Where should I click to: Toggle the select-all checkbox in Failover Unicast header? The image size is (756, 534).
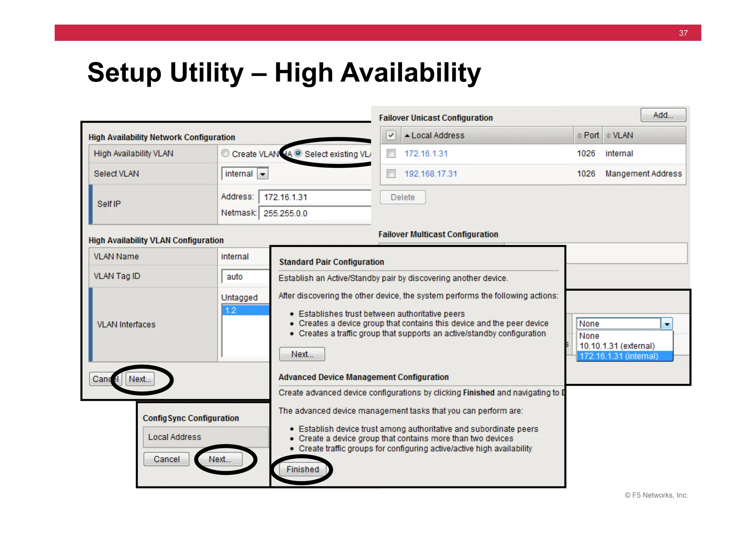(391, 135)
